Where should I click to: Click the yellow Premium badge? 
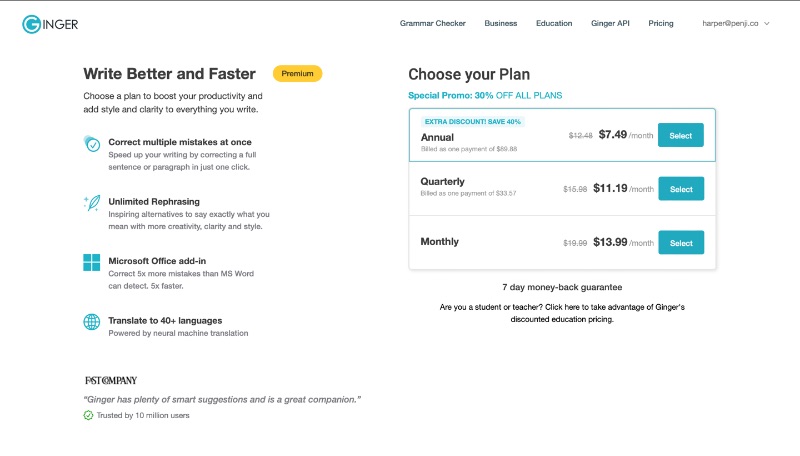[x=297, y=73]
